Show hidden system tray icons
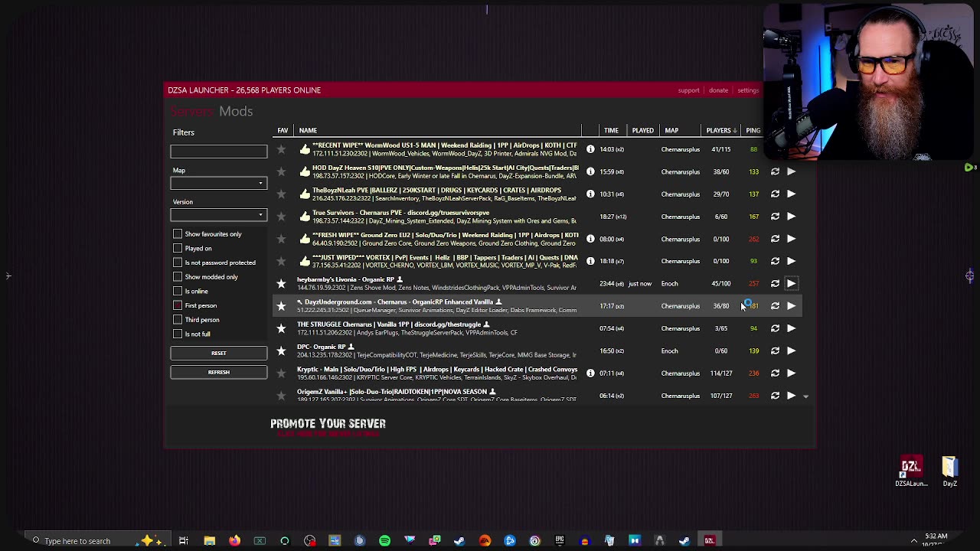980x551 pixels. pos(913,541)
